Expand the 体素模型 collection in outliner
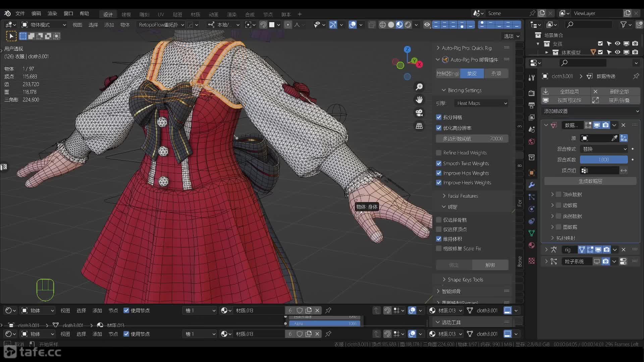 pos(547,52)
